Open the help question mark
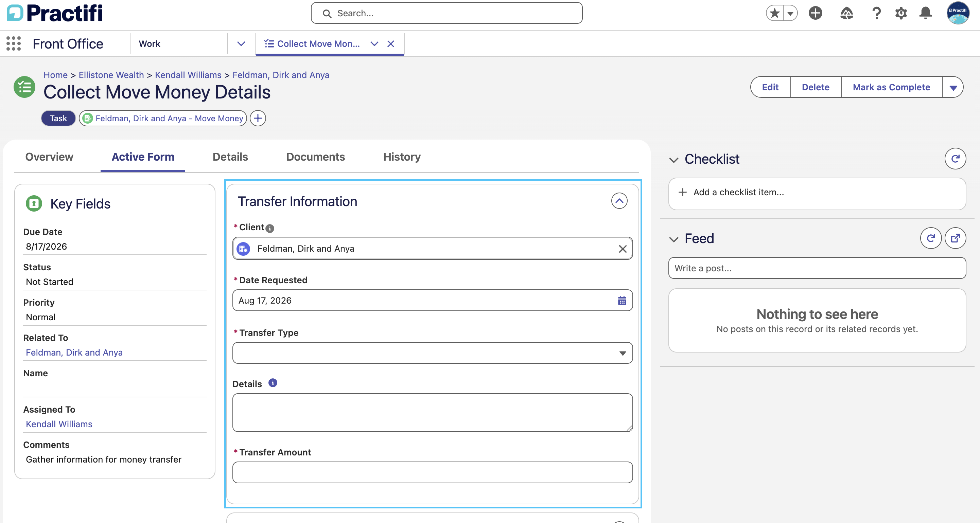 [x=876, y=13]
